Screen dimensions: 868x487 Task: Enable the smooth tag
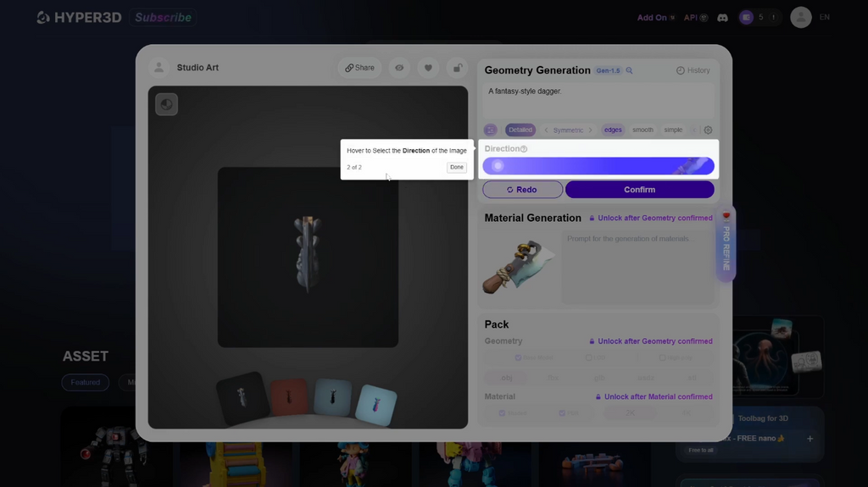(643, 130)
